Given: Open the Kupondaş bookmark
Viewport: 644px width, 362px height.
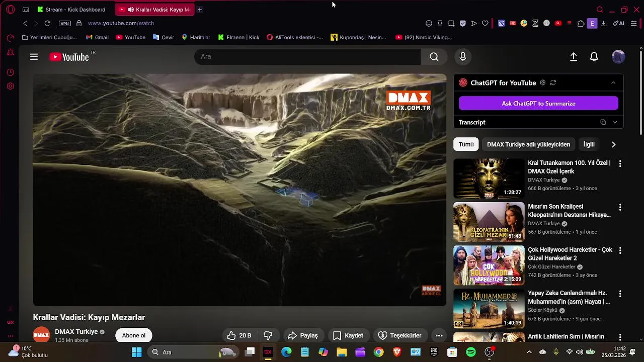Looking at the screenshot, I should click(358, 37).
